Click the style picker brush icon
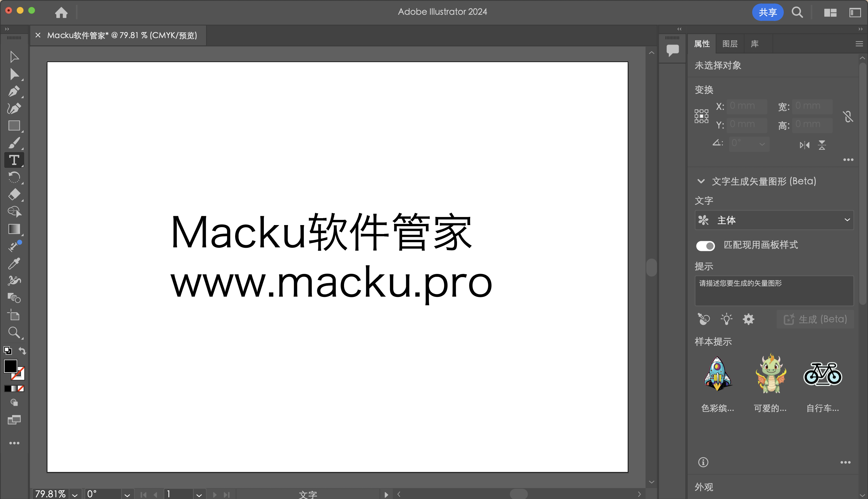868x499 pixels. tap(704, 319)
